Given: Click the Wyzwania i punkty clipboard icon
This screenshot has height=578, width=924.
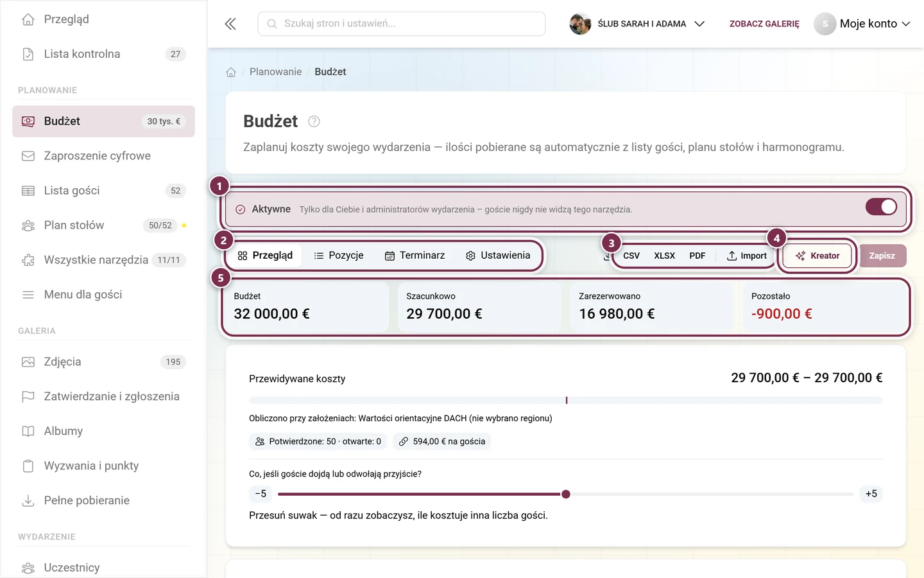Looking at the screenshot, I should [x=28, y=466].
